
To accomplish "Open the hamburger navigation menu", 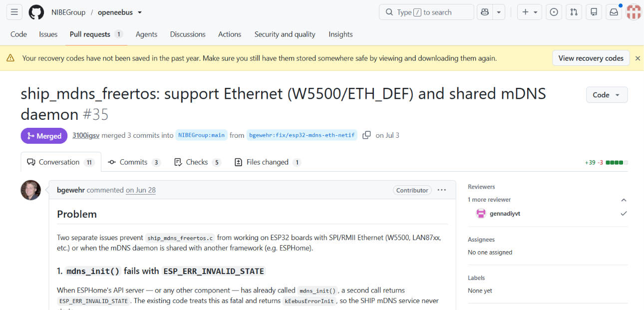I will pyautogui.click(x=14, y=12).
